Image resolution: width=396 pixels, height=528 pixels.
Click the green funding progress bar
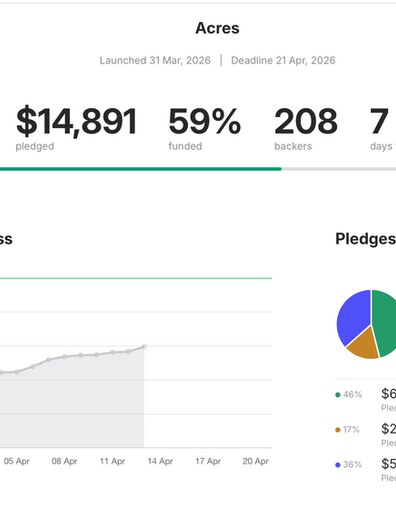point(141,169)
